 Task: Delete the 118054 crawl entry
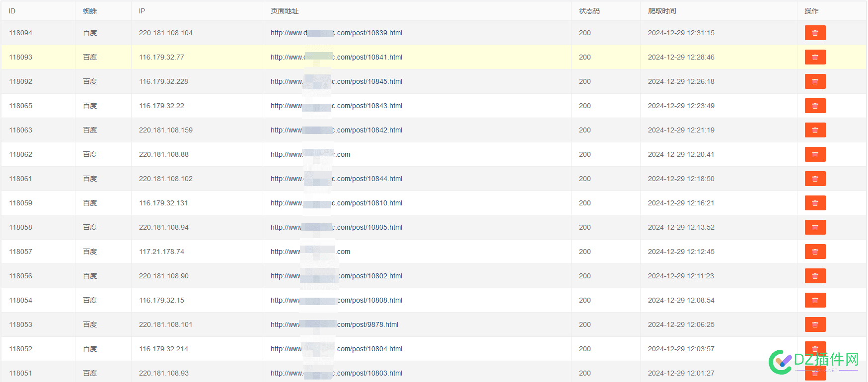tap(815, 300)
